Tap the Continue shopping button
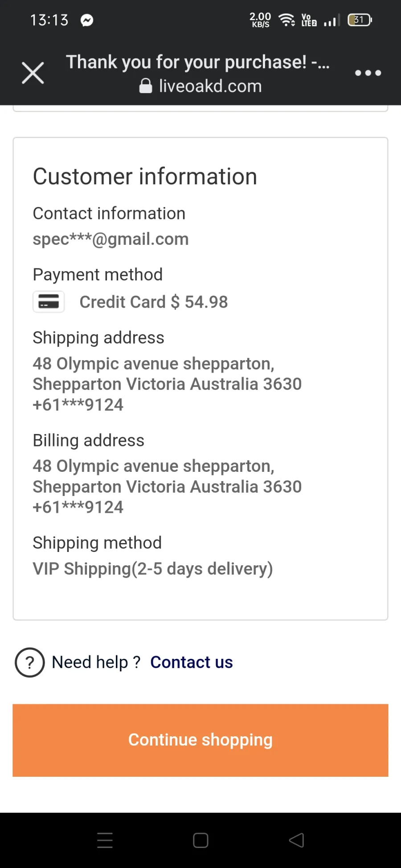This screenshot has width=401, height=868. click(x=200, y=740)
